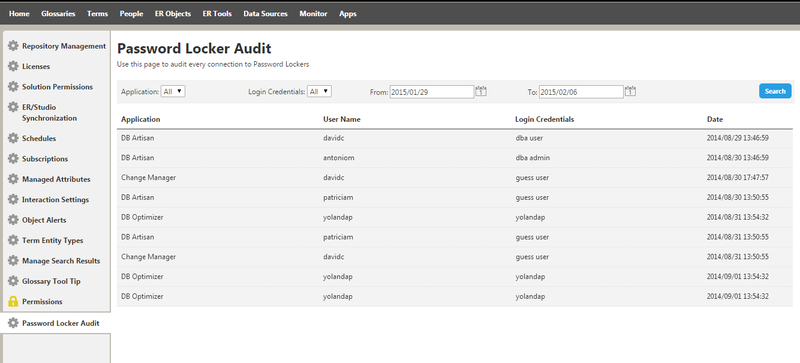Screen dimensions: 800x363
Task: Click the blue Search button
Action: click(775, 91)
